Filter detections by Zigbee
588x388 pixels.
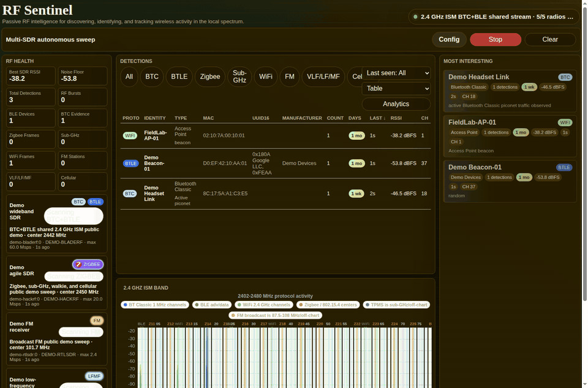tap(210, 77)
